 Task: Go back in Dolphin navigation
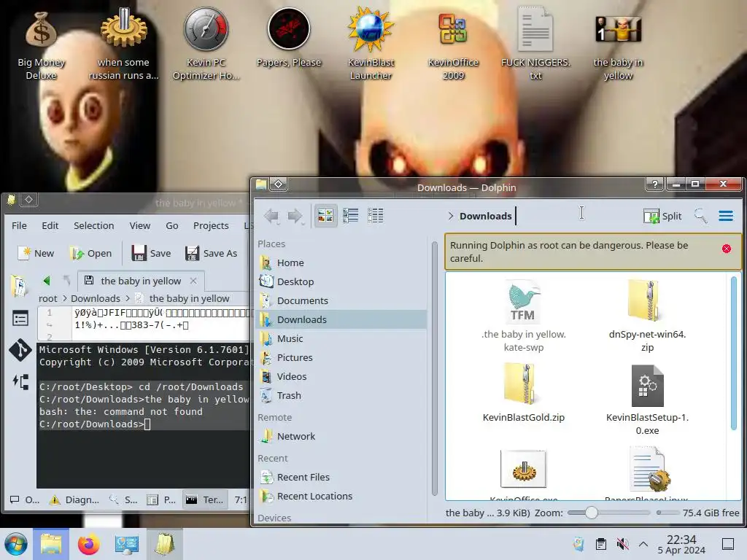271,216
